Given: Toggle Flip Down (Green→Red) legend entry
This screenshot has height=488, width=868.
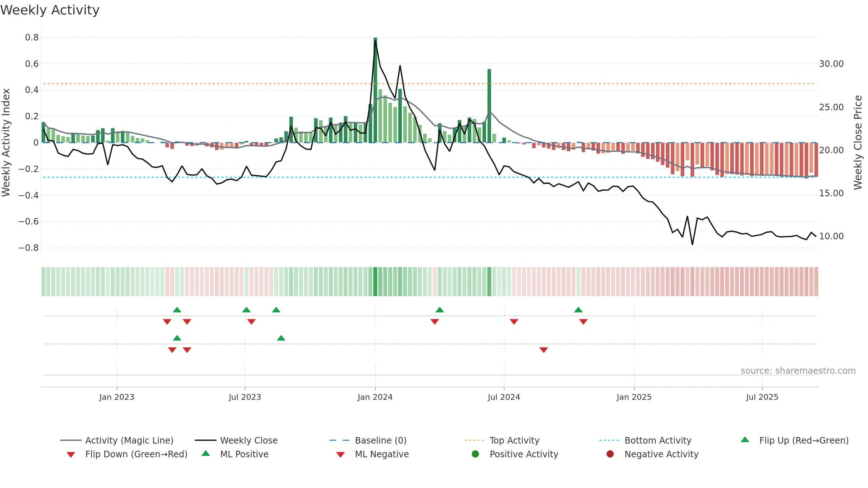Looking at the screenshot, I should pyautogui.click(x=127, y=454).
